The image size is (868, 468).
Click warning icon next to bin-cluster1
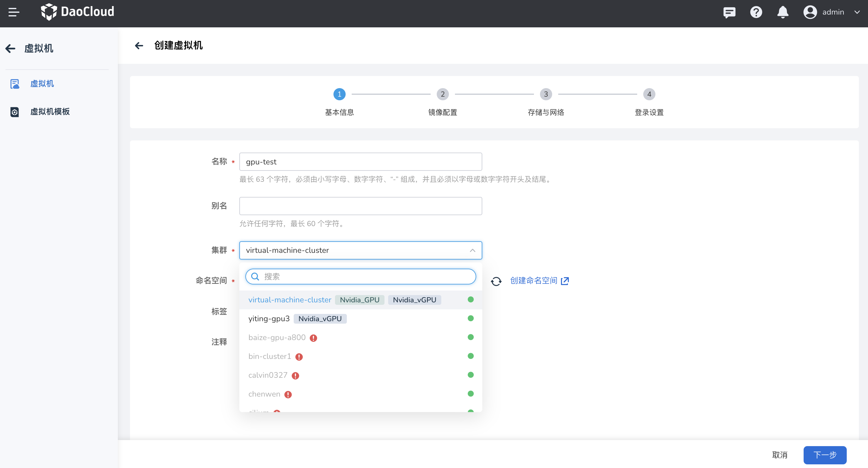point(299,357)
